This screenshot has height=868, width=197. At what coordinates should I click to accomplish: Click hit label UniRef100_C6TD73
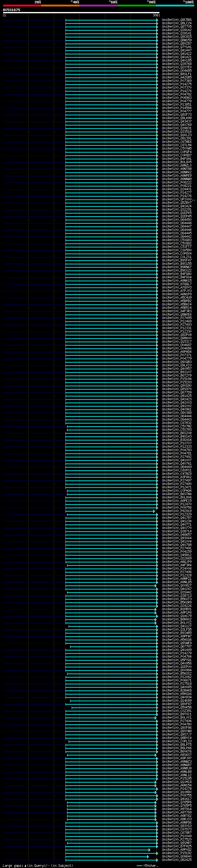click(x=177, y=829)
